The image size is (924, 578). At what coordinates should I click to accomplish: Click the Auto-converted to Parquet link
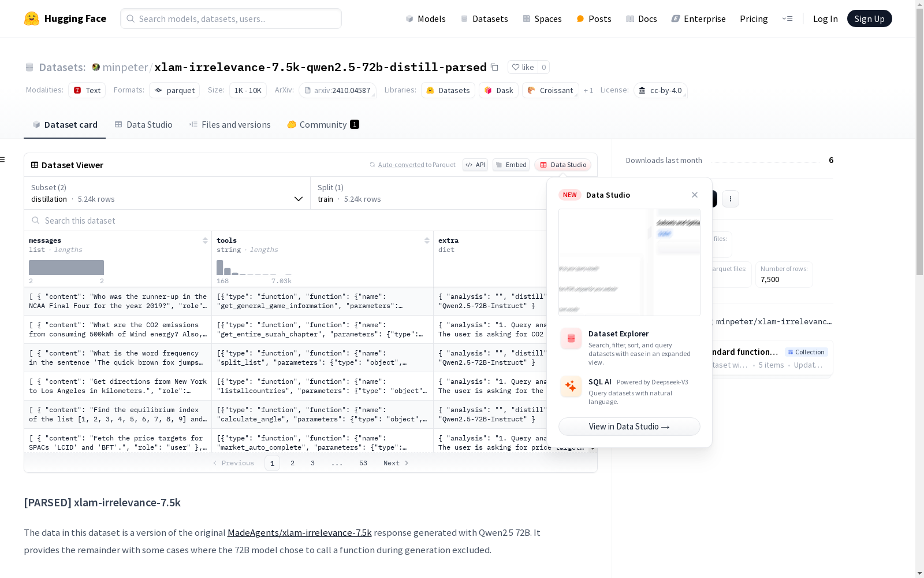coord(416,165)
